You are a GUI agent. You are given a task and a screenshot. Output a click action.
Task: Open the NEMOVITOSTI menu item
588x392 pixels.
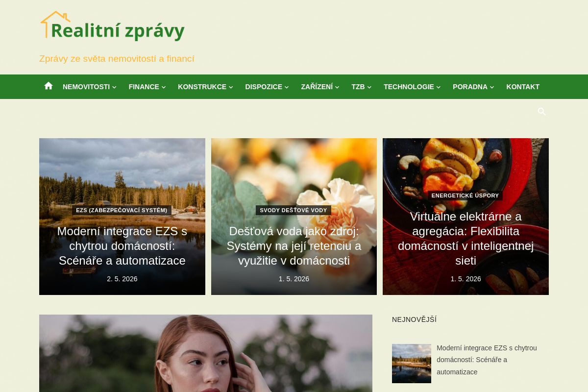point(86,87)
